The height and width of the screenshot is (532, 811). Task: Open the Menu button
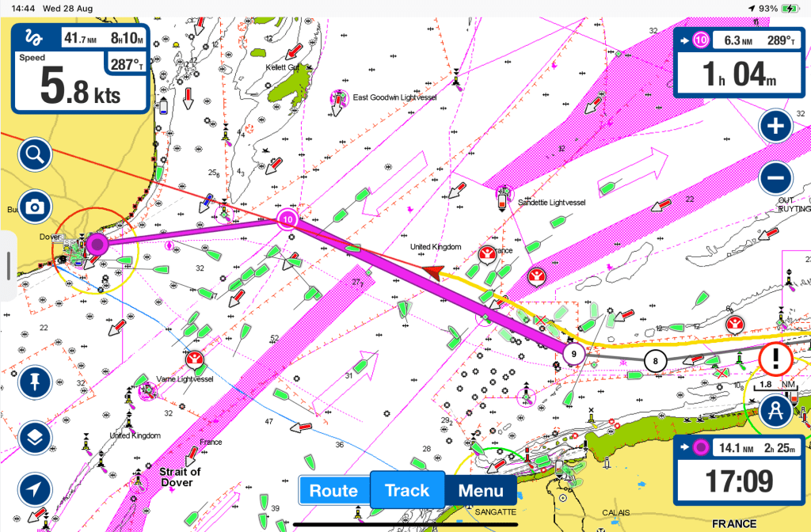[480, 491]
